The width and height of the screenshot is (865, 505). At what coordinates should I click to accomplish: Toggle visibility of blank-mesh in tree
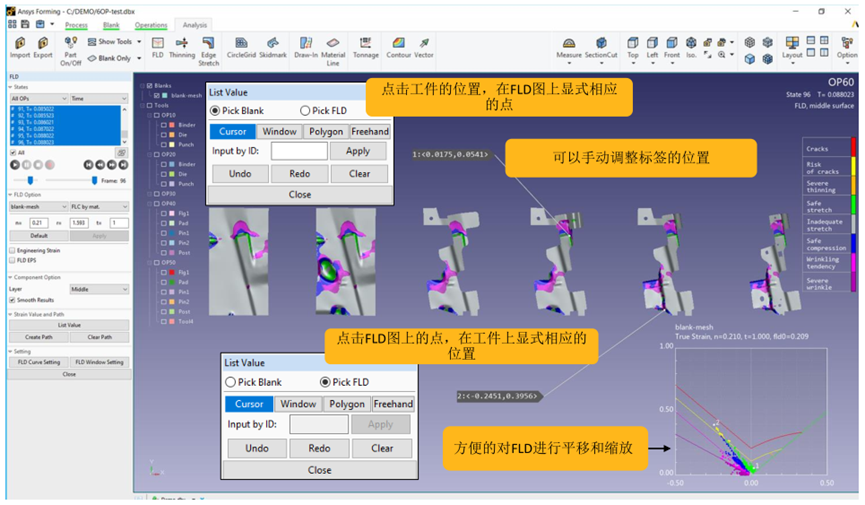tap(157, 95)
